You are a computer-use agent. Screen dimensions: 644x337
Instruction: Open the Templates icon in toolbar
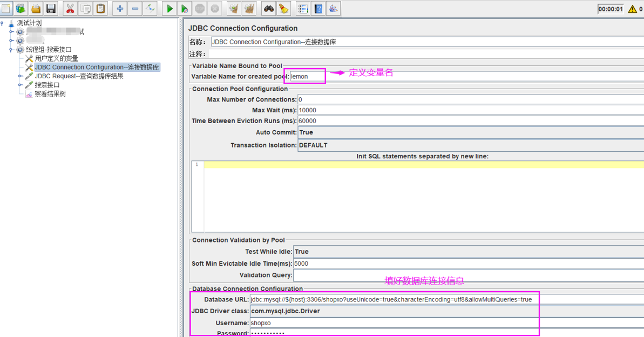pos(21,9)
